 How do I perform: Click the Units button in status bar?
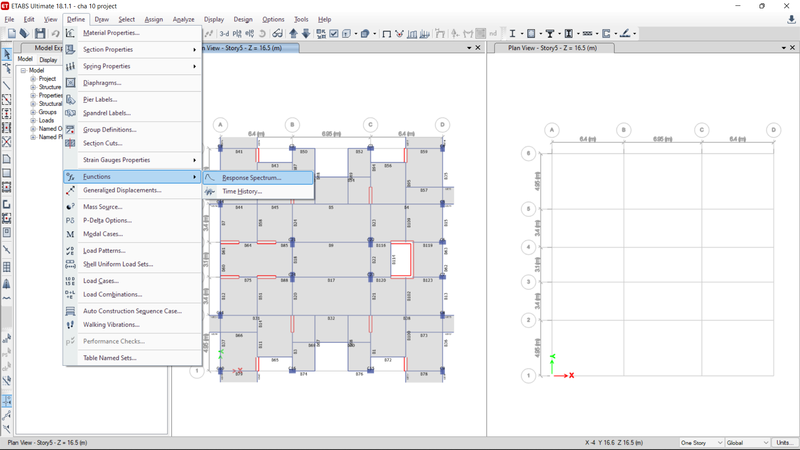pos(784,442)
